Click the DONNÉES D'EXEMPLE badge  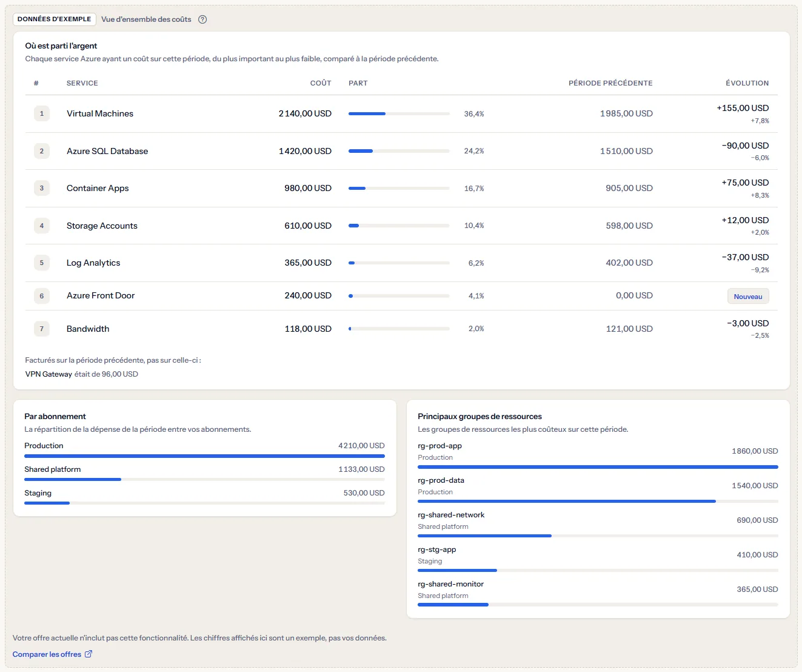pos(55,19)
